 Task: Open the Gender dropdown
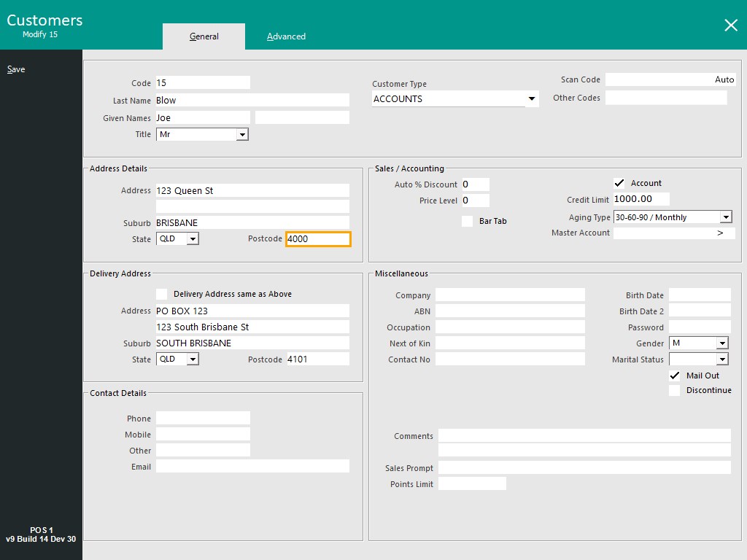[x=721, y=343]
